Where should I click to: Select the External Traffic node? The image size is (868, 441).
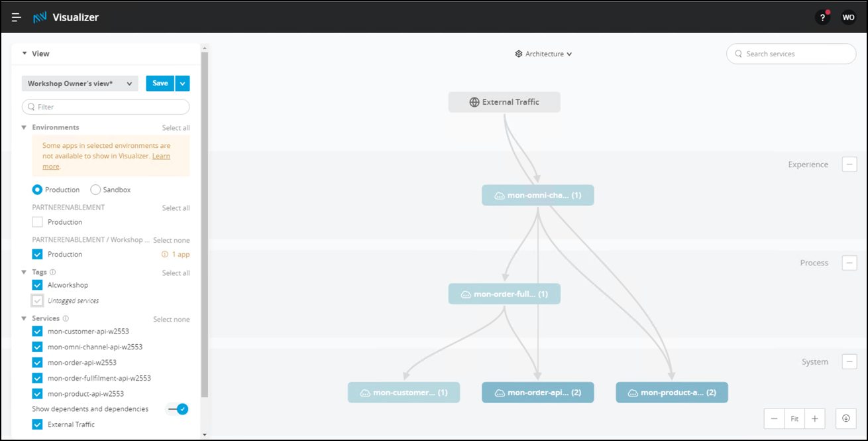[x=504, y=102]
